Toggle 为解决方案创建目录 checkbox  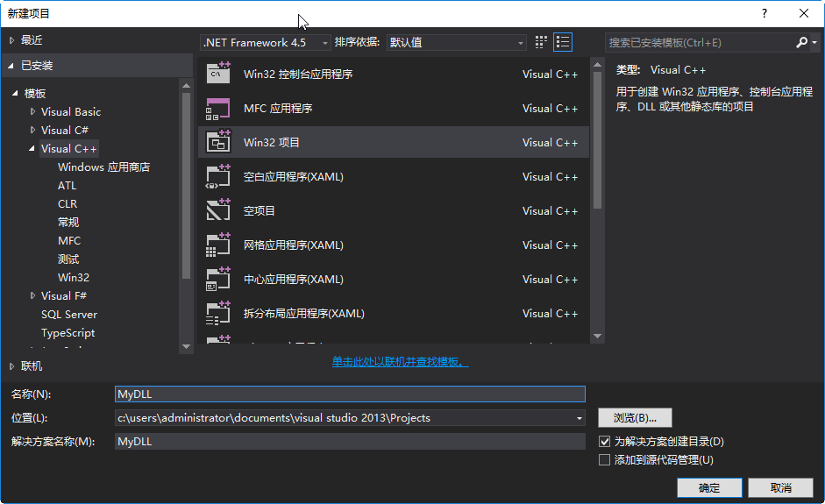tap(605, 442)
